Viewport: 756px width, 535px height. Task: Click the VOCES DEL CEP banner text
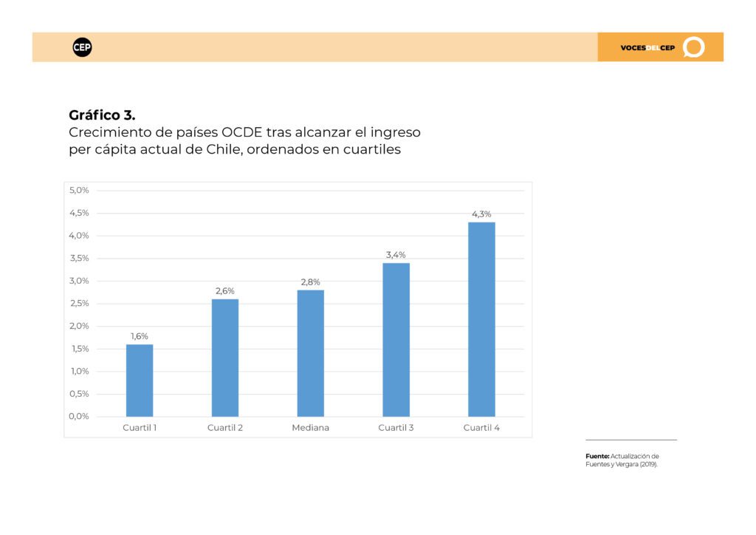(647, 48)
